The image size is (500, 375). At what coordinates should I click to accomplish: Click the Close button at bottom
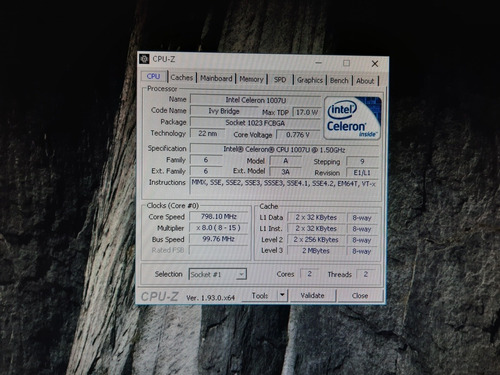click(360, 296)
